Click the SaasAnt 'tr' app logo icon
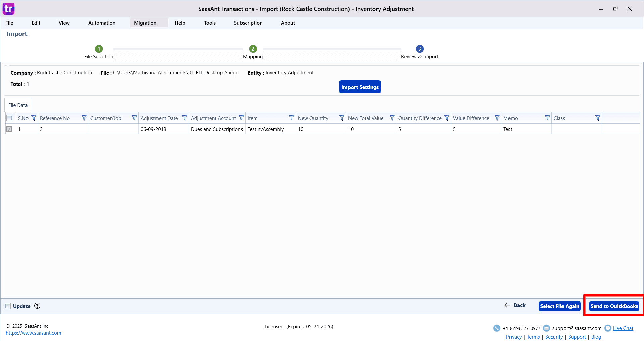The height and width of the screenshot is (341, 644). [8, 9]
